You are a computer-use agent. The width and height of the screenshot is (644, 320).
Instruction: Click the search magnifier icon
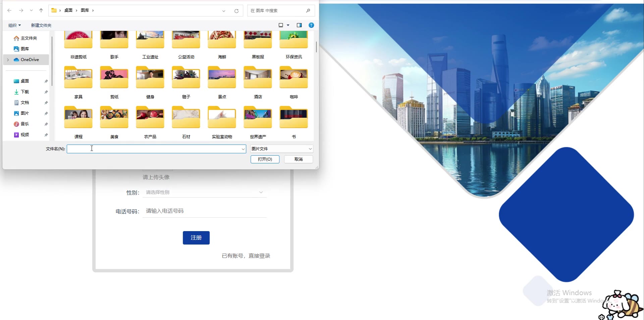[x=308, y=11]
